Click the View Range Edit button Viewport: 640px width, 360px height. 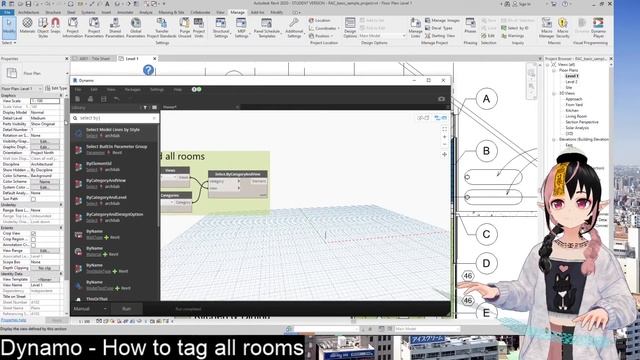point(44,251)
